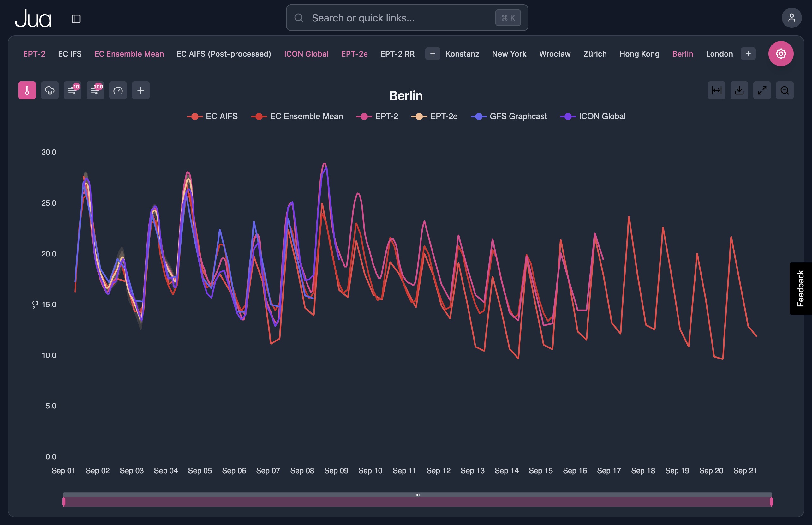Click inside the search quick links field

pos(392,18)
